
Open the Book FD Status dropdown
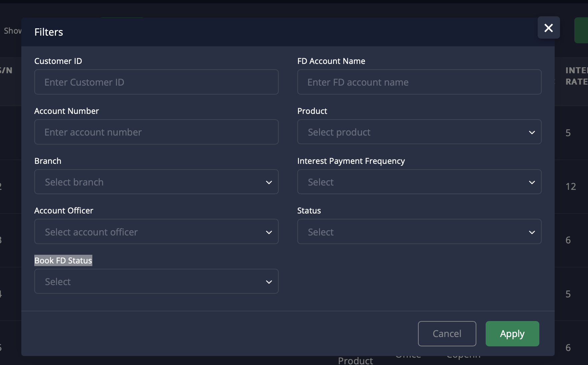156,281
